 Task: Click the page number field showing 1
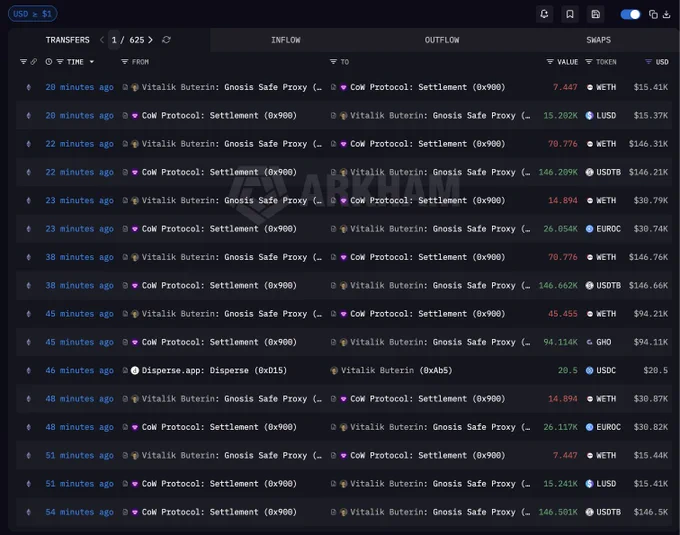click(x=114, y=40)
